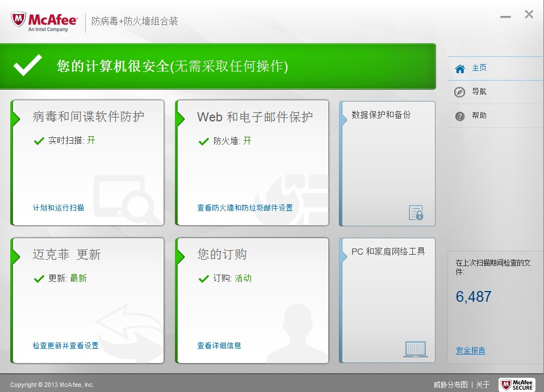The width and height of the screenshot is (544, 392).
Task: Toggle the 防火墙 on status checkmark
Action: (203, 141)
